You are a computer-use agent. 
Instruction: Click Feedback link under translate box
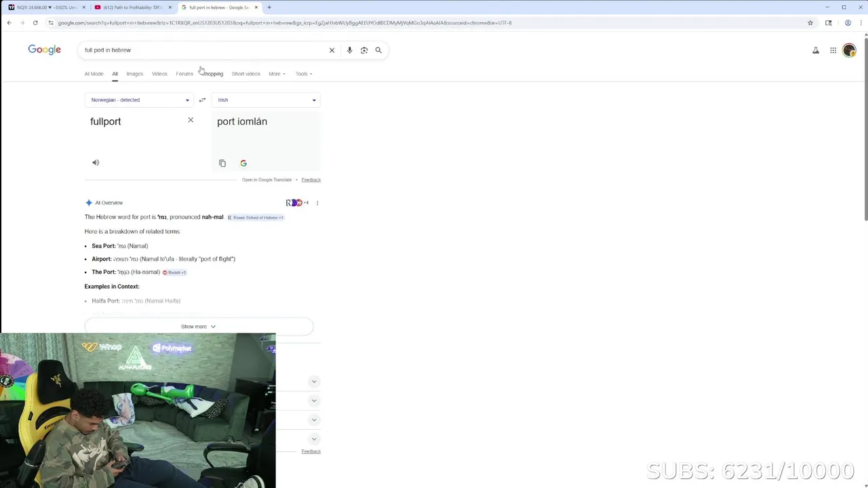click(x=311, y=180)
